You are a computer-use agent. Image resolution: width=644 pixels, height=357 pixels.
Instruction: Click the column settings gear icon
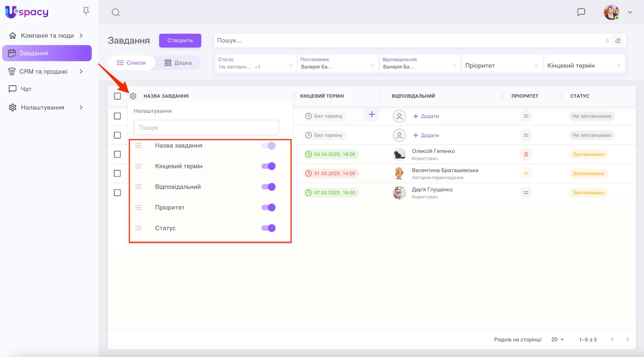coord(133,96)
